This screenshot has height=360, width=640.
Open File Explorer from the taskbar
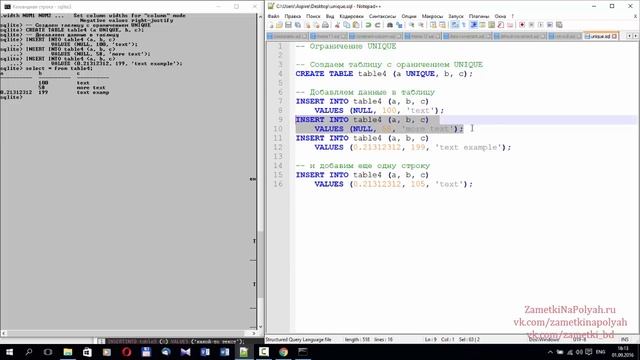coord(68,352)
